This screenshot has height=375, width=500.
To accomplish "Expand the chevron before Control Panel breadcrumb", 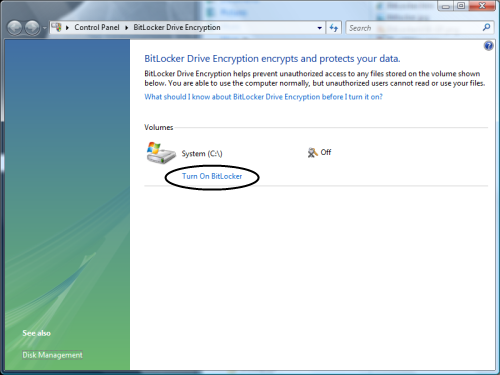I will point(67,28).
